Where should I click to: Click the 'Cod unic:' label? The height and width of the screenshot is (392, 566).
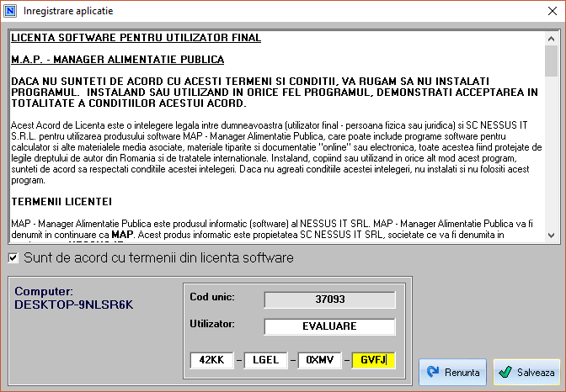pos(212,297)
